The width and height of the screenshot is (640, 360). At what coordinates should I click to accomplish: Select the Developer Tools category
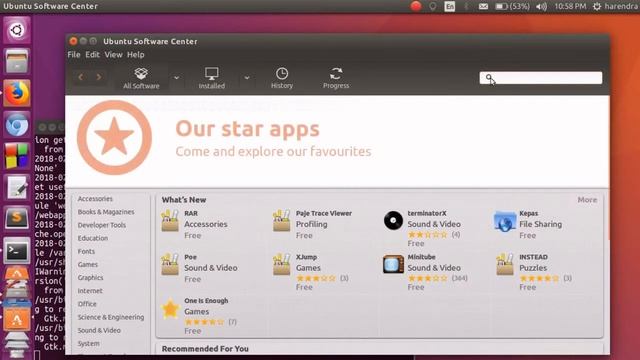[x=102, y=225]
